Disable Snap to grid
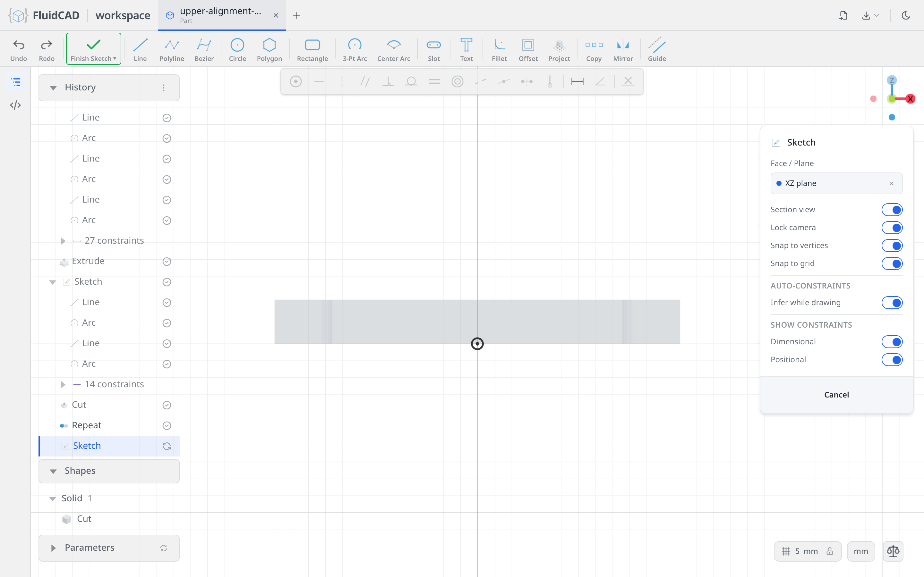This screenshot has height=577, width=924. tap(892, 263)
